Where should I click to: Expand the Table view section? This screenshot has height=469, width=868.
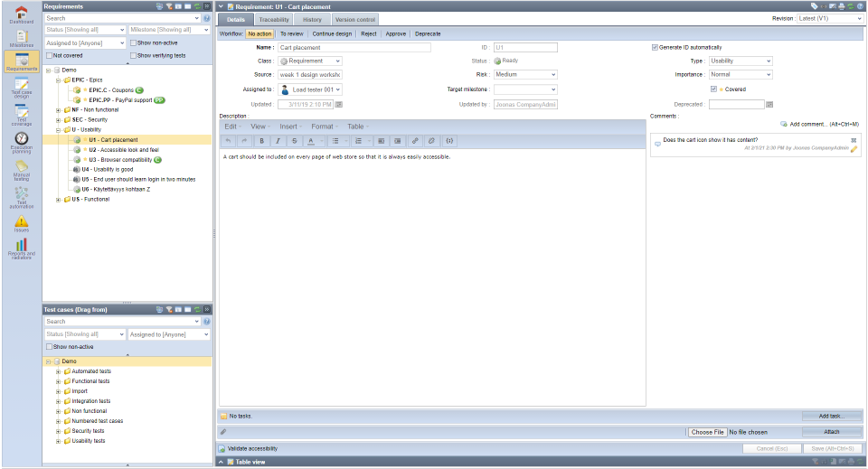(x=221, y=462)
